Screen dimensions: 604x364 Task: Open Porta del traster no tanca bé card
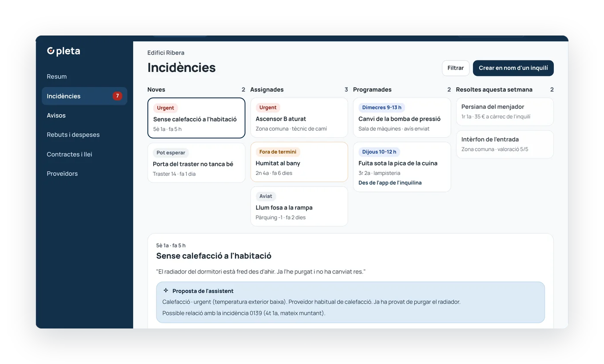196,163
